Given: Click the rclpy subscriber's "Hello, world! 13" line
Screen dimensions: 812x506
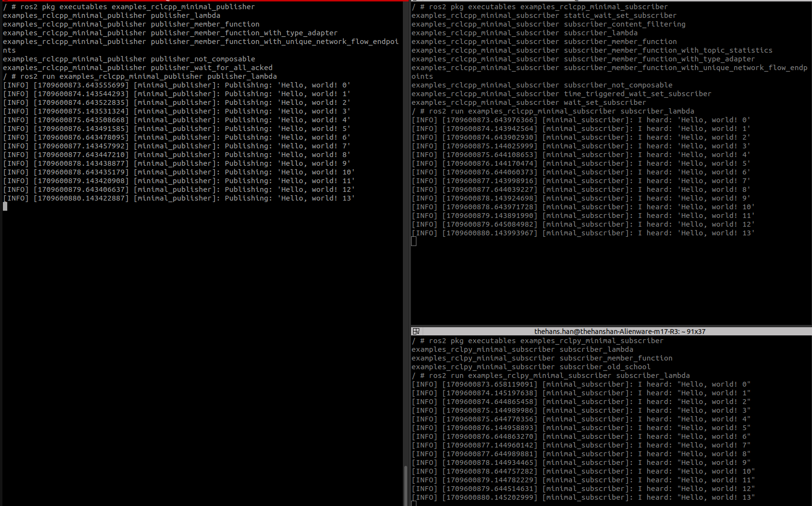Looking at the screenshot, I should tap(583, 497).
